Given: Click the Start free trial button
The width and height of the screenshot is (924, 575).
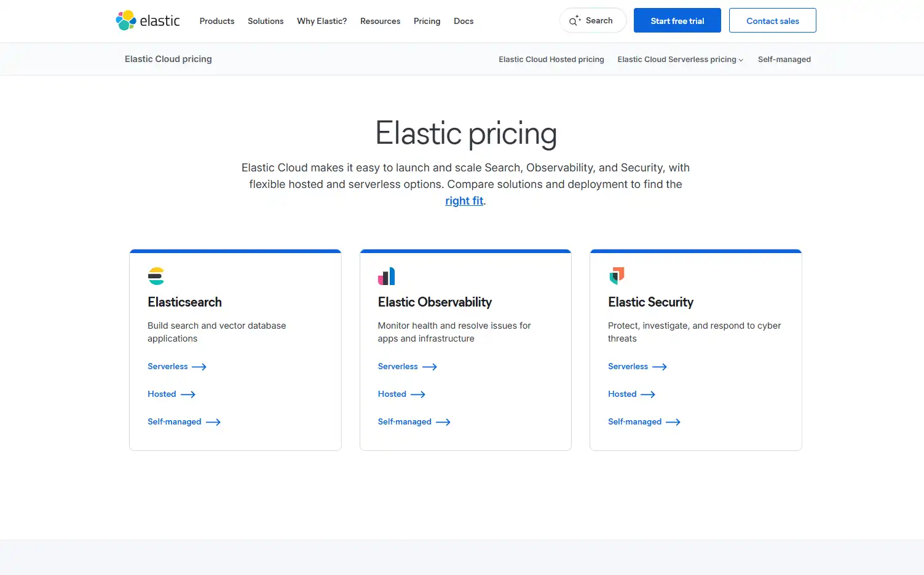Looking at the screenshot, I should [x=677, y=20].
